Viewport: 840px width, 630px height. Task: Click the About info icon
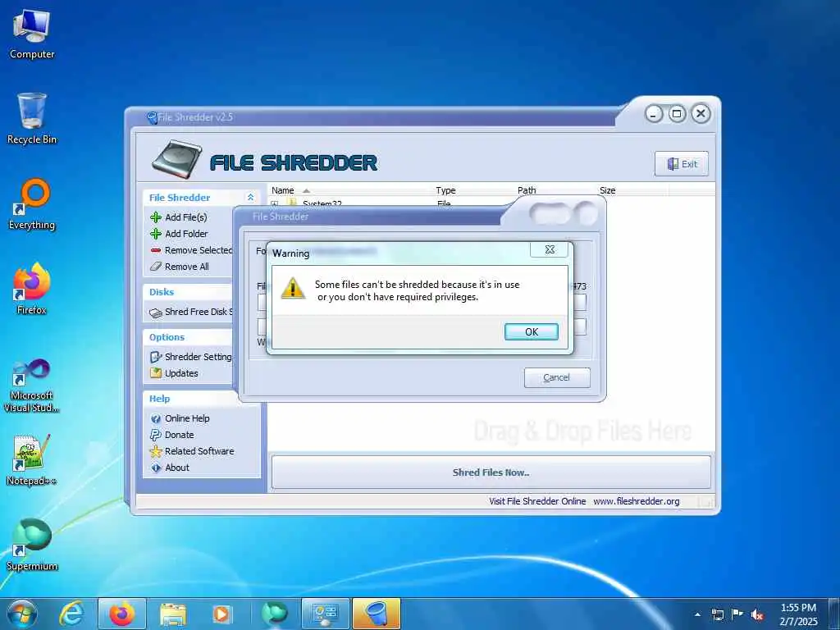pyautogui.click(x=156, y=468)
